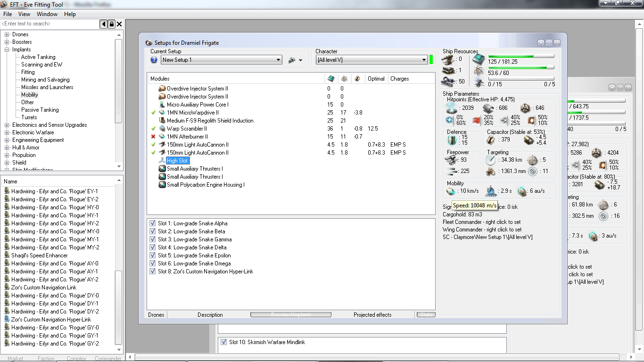Click the Optimal column header
Screen dimensions: 644x362
(376, 79)
